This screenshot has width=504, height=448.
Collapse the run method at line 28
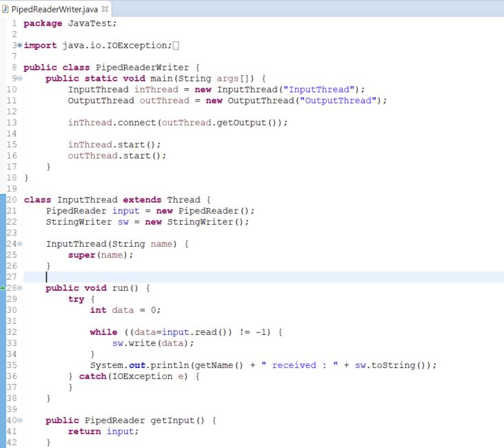click(x=19, y=288)
